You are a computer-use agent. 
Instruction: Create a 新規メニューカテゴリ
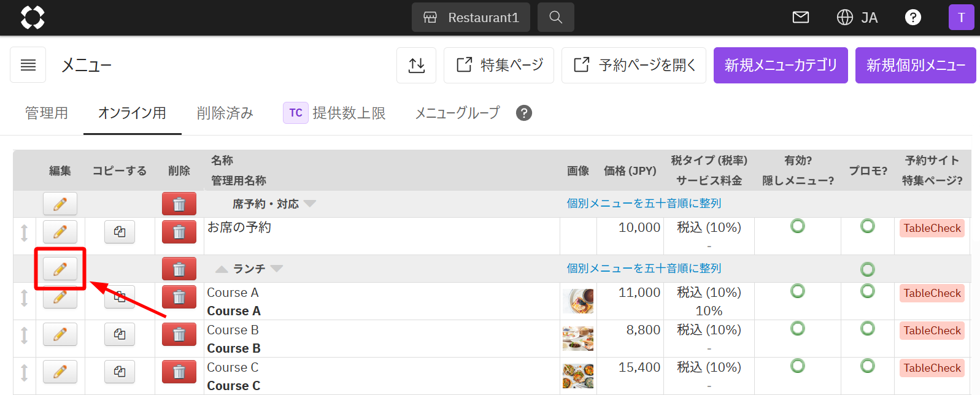pos(781,65)
